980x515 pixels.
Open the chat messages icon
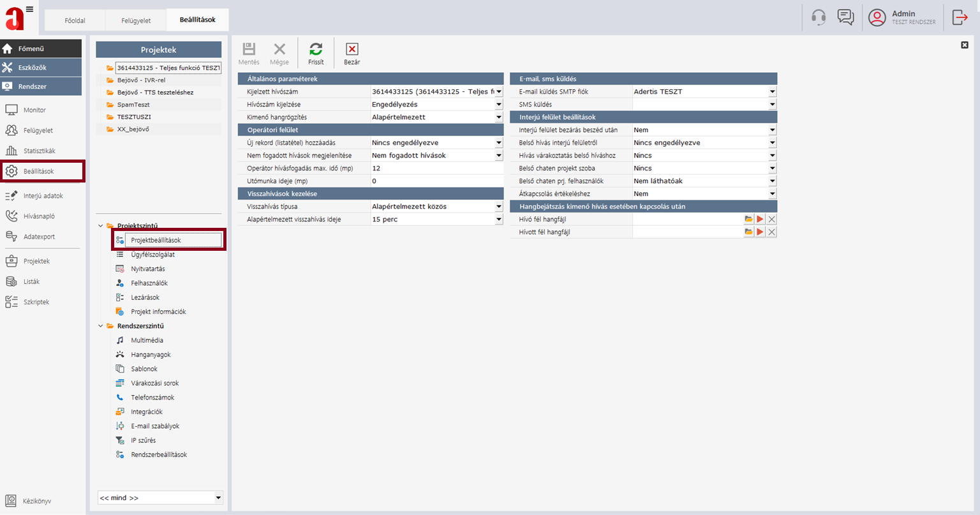coord(845,18)
